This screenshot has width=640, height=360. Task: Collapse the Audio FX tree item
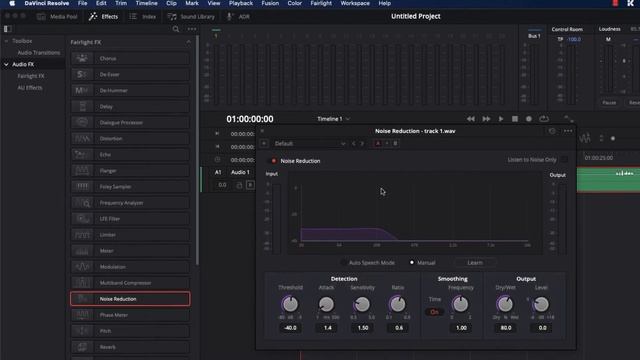(x=6, y=64)
